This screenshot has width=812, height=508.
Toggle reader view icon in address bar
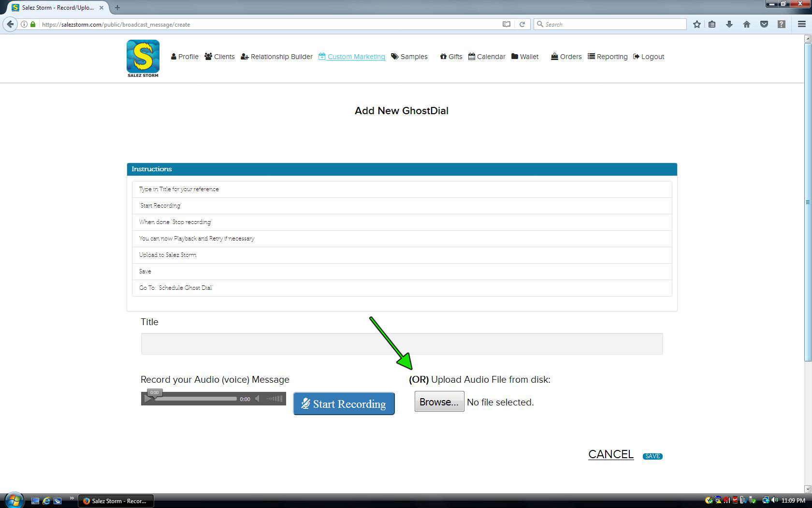507,24
